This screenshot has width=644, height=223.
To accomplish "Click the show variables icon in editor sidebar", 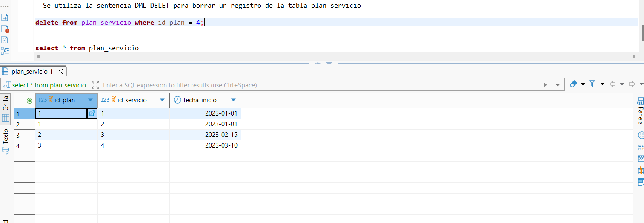I will pos(5,40).
